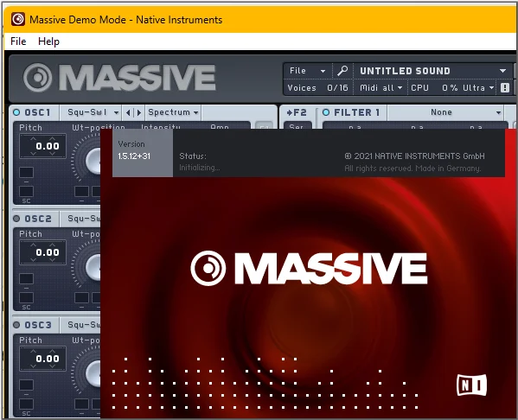Click the exclamation warning icon
This screenshot has width=518, height=420.
point(505,88)
